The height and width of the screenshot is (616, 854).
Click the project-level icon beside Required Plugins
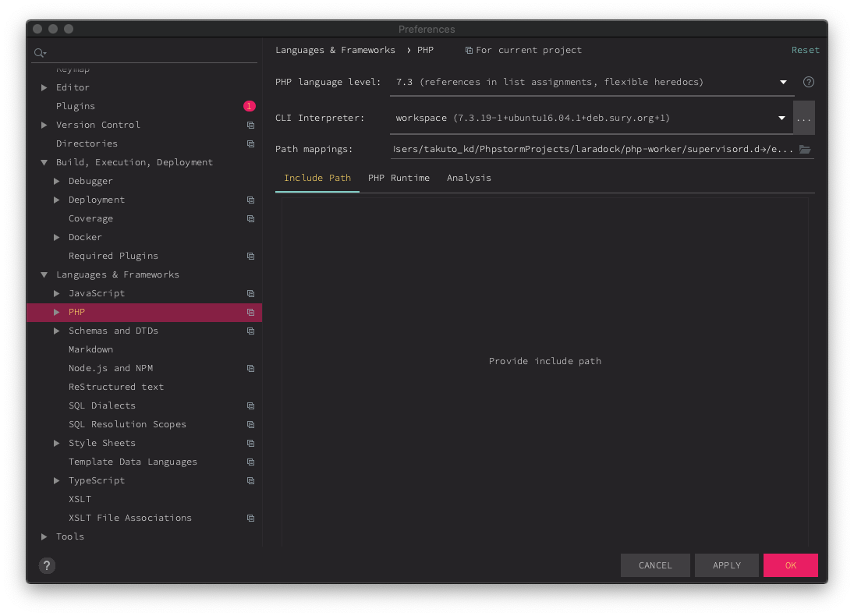[250, 256]
